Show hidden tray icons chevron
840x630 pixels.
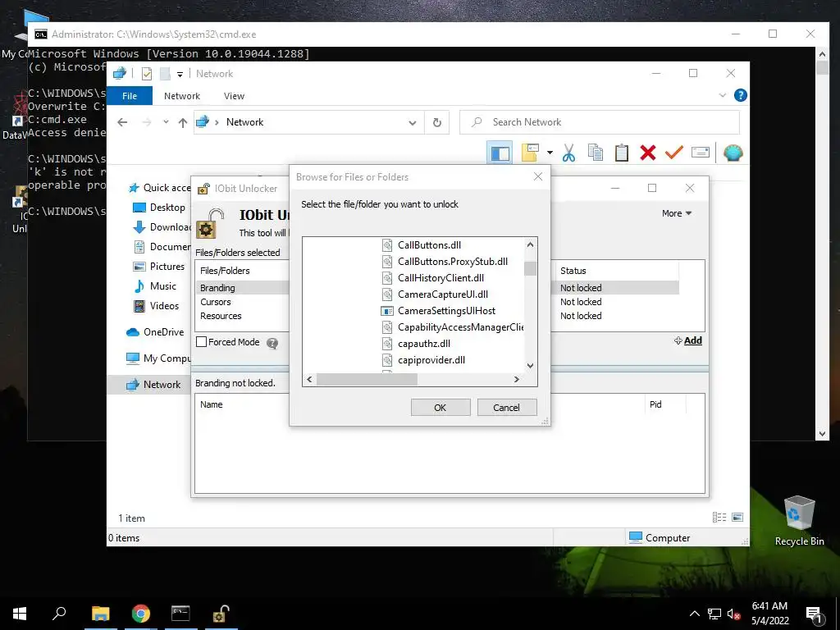pyautogui.click(x=694, y=614)
